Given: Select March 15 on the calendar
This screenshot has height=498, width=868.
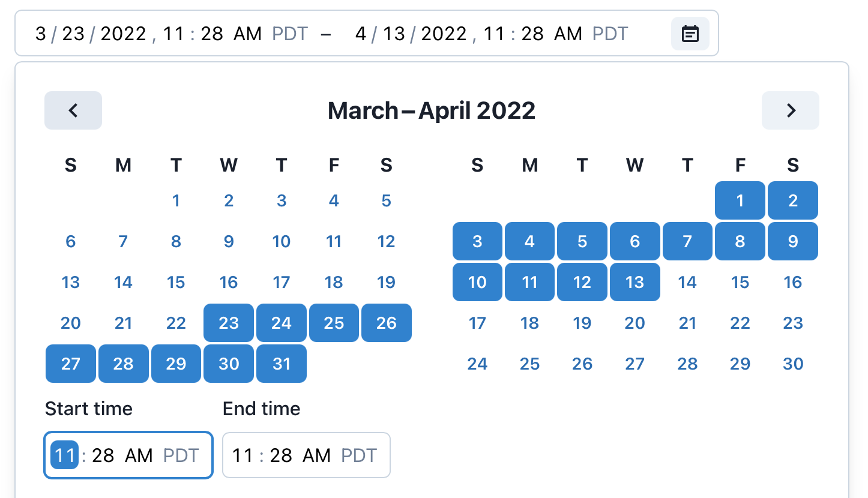Looking at the screenshot, I should pyautogui.click(x=176, y=282).
